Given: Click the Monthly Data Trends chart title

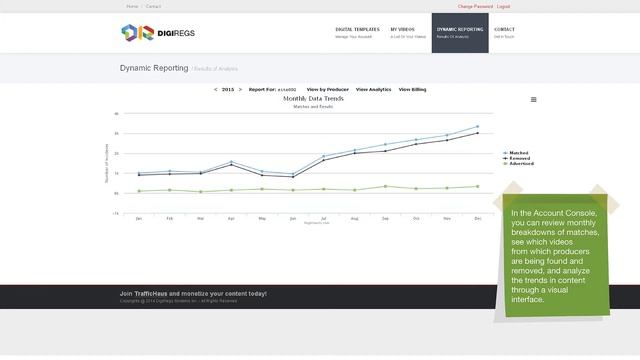Looking at the screenshot, I should [x=313, y=98].
